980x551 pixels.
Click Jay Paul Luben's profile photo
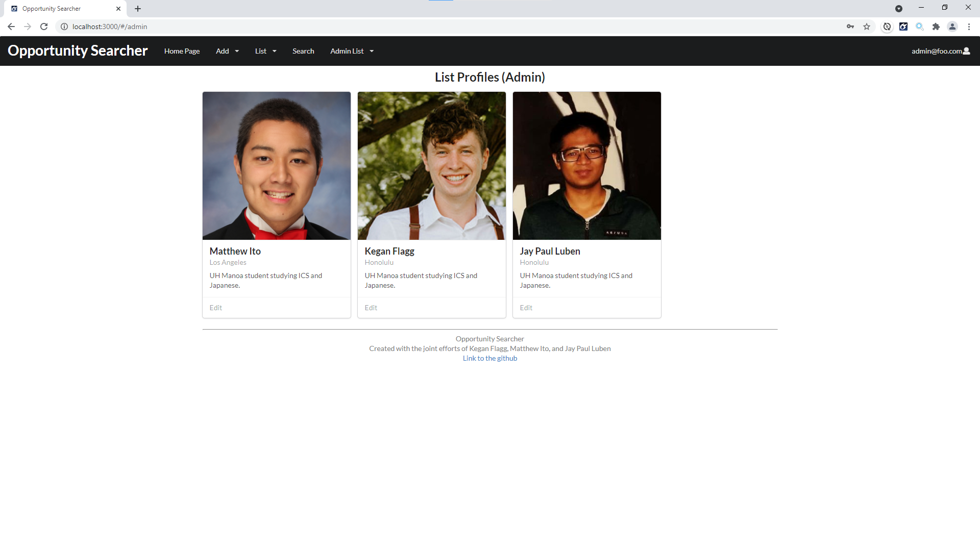(x=587, y=166)
